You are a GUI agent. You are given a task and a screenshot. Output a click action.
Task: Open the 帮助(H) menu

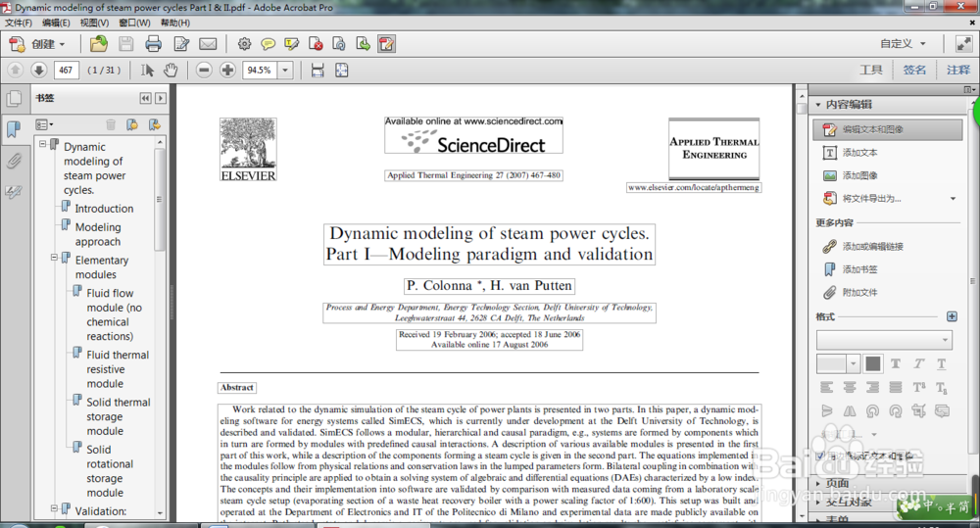pyautogui.click(x=175, y=23)
